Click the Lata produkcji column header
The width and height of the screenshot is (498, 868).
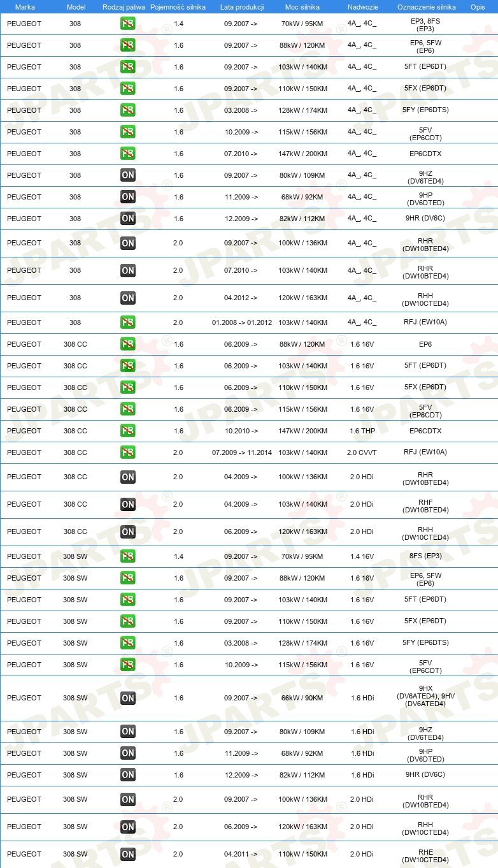tap(242, 7)
